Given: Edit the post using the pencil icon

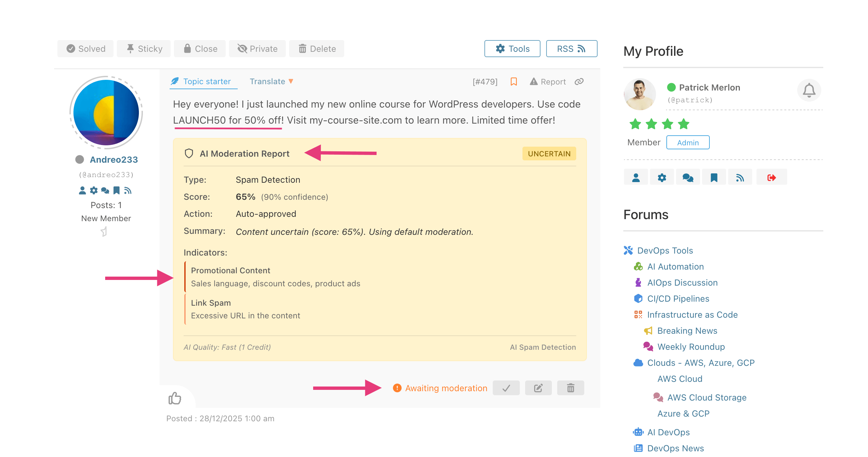Looking at the screenshot, I should pyautogui.click(x=538, y=388).
